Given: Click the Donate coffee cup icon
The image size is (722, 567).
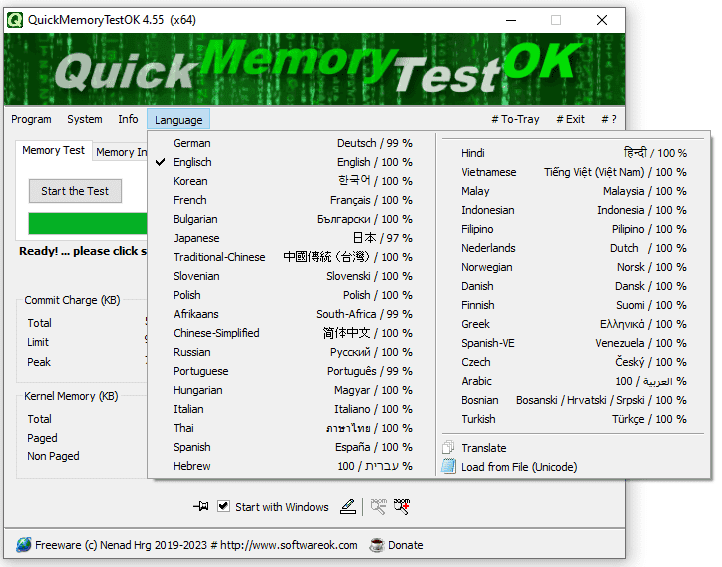Looking at the screenshot, I should click(376, 545).
